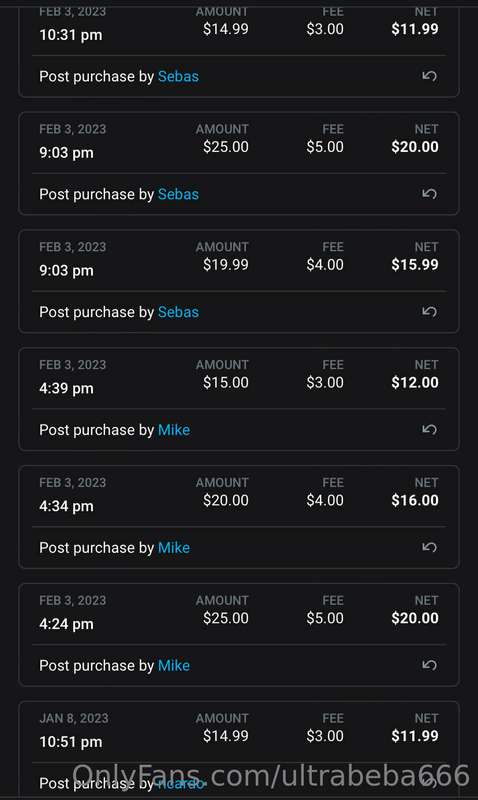Open Mike link in the $20.00 transaction

(x=174, y=548)
